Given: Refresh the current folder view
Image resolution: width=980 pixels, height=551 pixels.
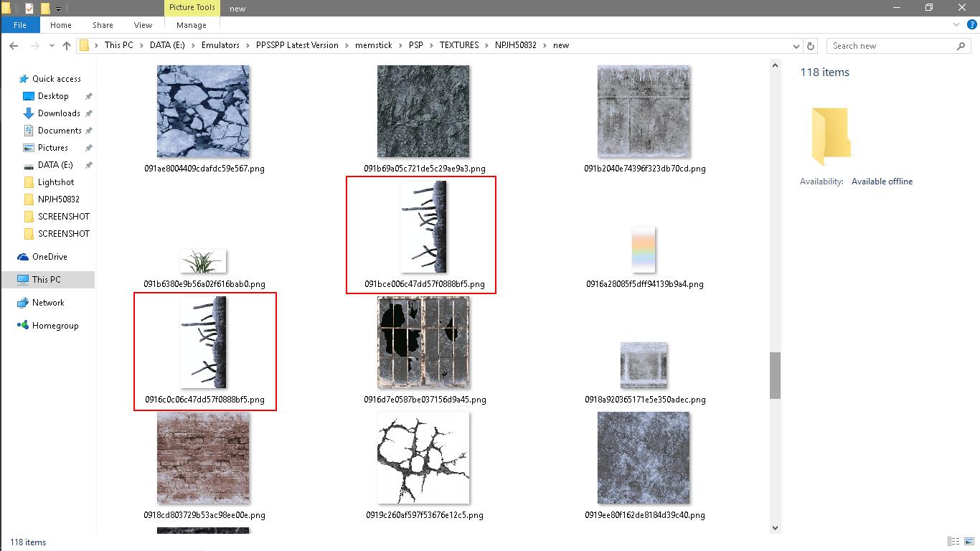Looking at the screenshot, I should click(x=811, y=45).
